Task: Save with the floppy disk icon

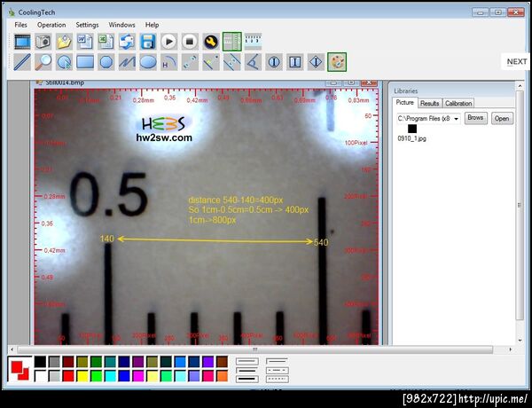Action: tap(148, 42)
